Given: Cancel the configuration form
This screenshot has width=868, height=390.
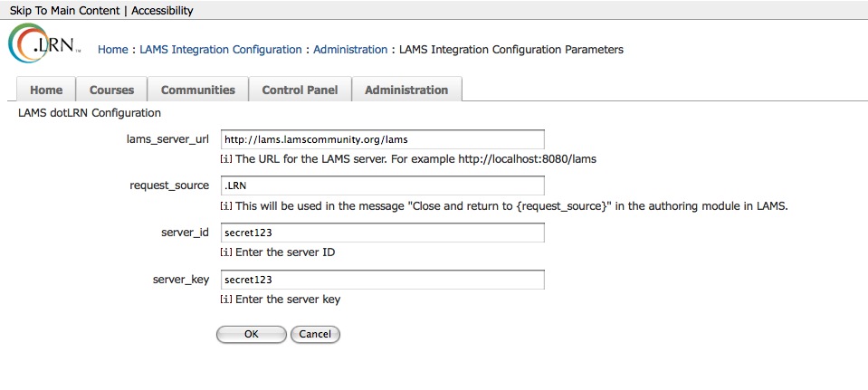Looking at the screenshot, I should pyautogui.click(x=315, y=334).
